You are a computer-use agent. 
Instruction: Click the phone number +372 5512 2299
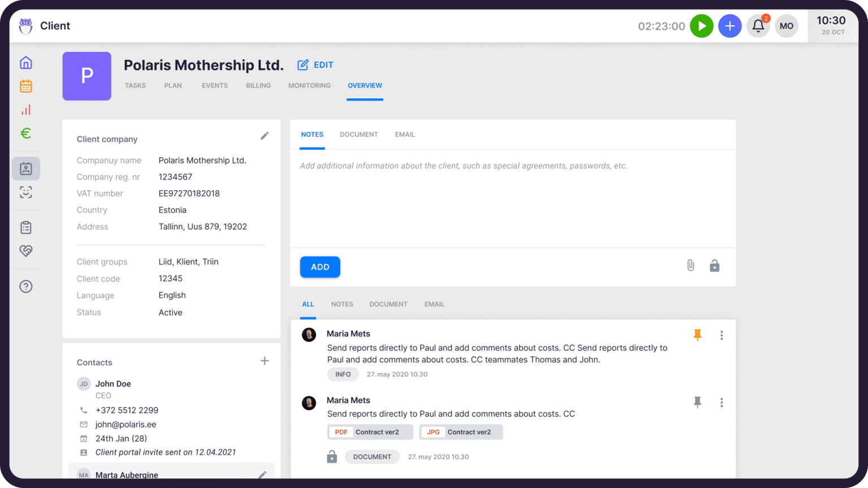127,410
